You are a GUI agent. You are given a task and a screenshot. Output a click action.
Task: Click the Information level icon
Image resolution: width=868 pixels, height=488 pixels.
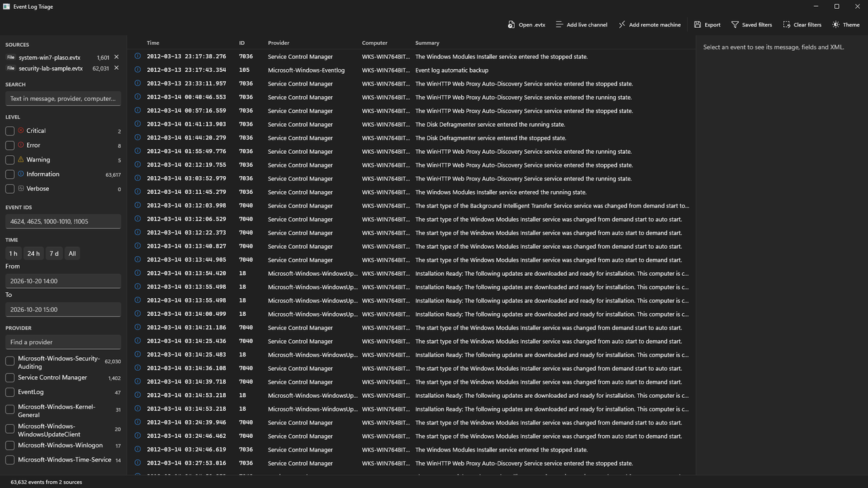coord(21,174)
